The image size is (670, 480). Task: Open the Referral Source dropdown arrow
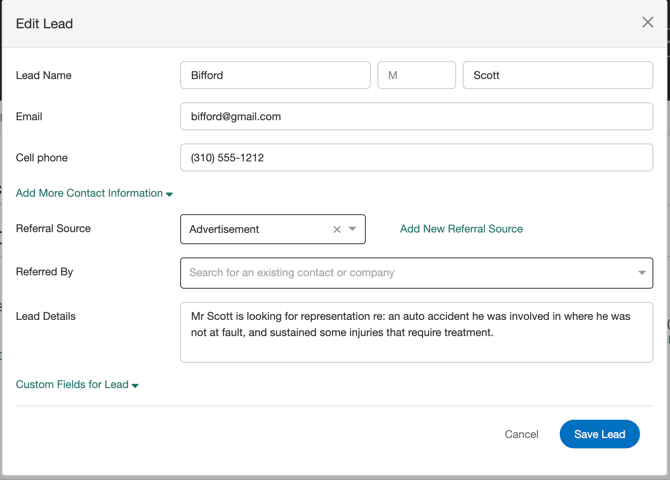[x=353, y=229]
